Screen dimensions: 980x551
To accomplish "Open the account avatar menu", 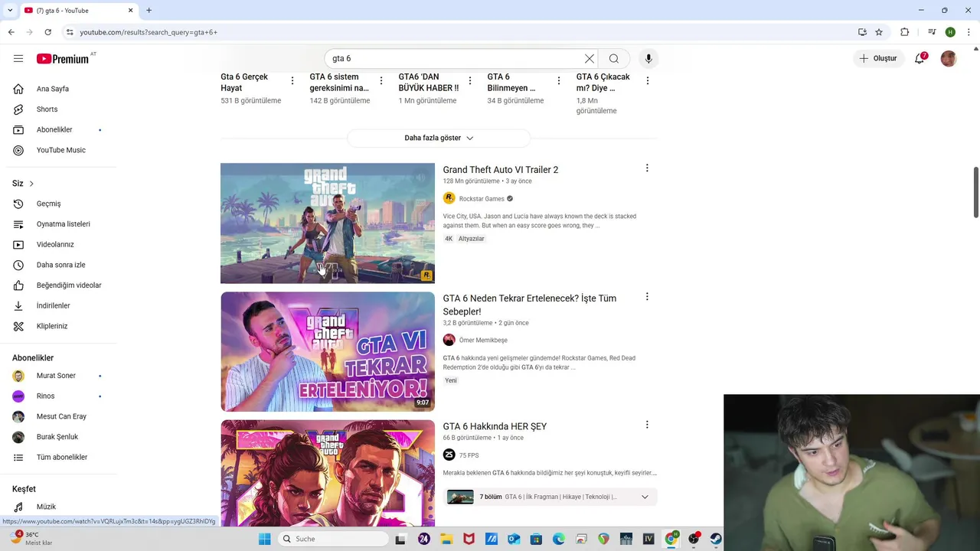I will click(949, 58).
